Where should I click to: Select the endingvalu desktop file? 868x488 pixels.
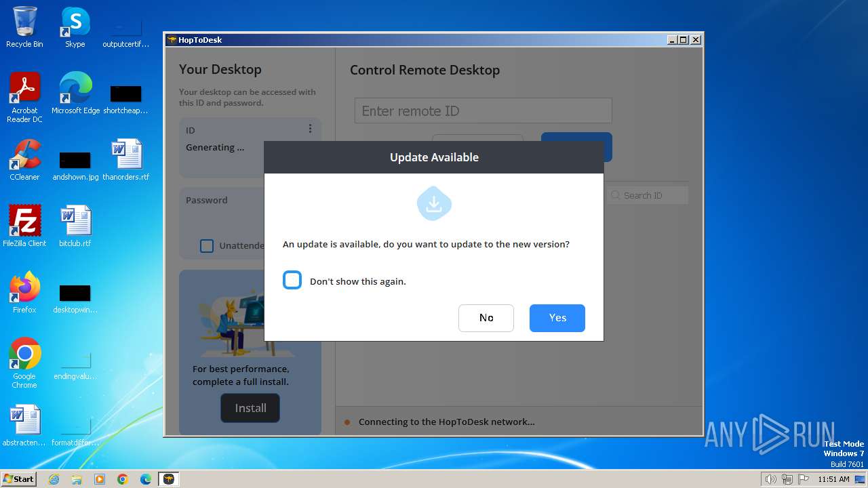pyautogui.click(x=75, y=365)
